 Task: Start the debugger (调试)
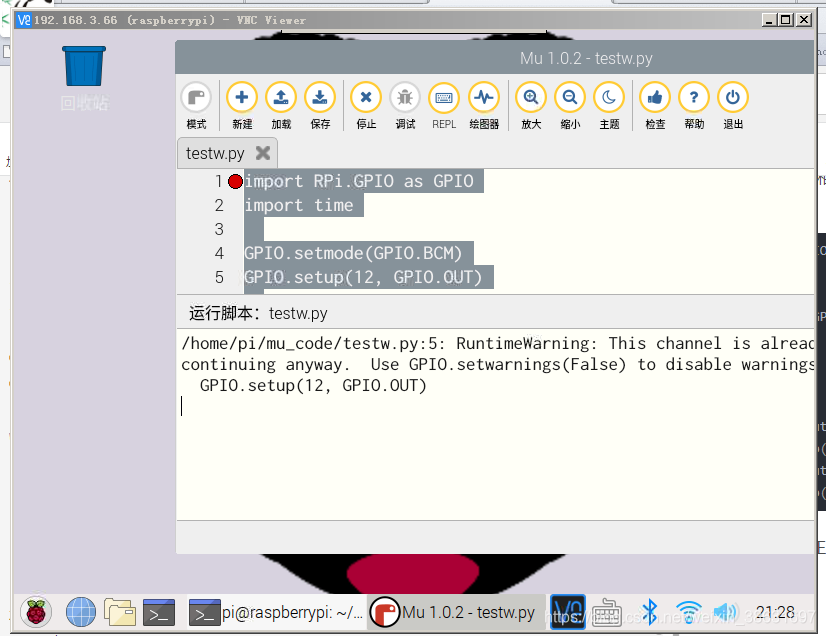coord(405,105)
